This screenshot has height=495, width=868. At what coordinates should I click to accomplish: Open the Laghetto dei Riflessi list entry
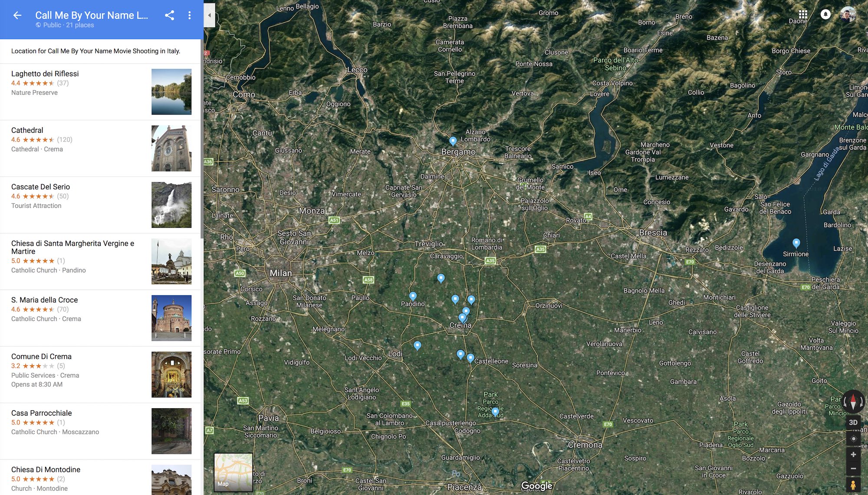point(100,92)
